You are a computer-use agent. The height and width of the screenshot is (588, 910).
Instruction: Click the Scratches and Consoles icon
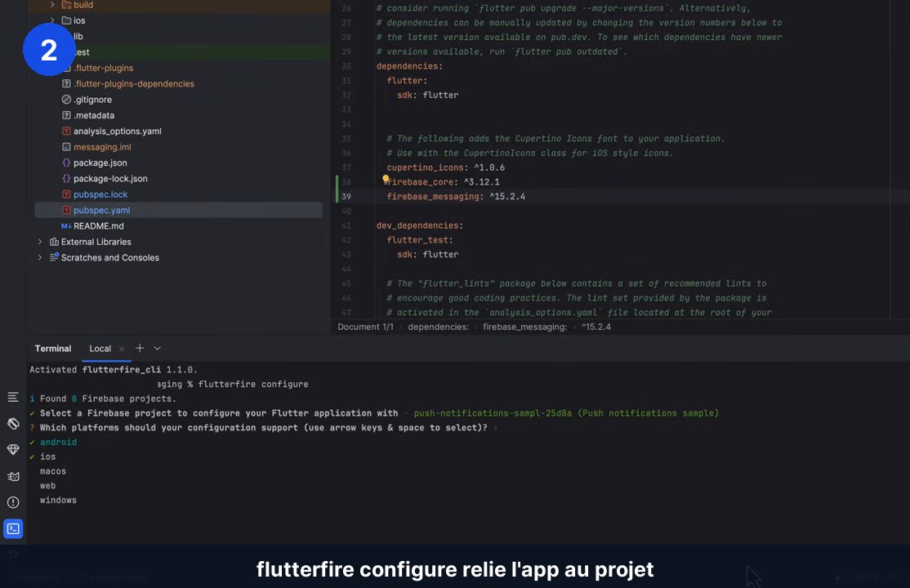[x=54, y=257]
